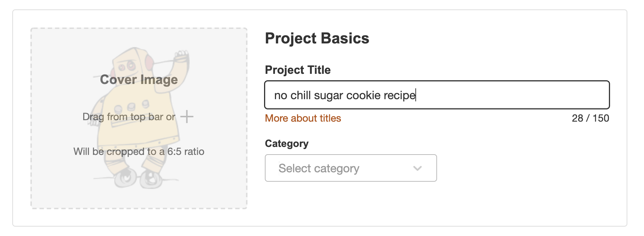Image resolution: width=644 pixels, height=236 pixels.
Task: Click the typed title 'no chill sugar cookie recipe'
Action: (x=344, y=95)
